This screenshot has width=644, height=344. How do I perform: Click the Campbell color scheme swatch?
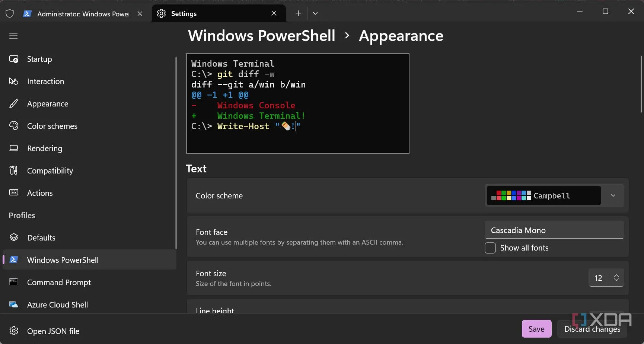click(543, 196)
